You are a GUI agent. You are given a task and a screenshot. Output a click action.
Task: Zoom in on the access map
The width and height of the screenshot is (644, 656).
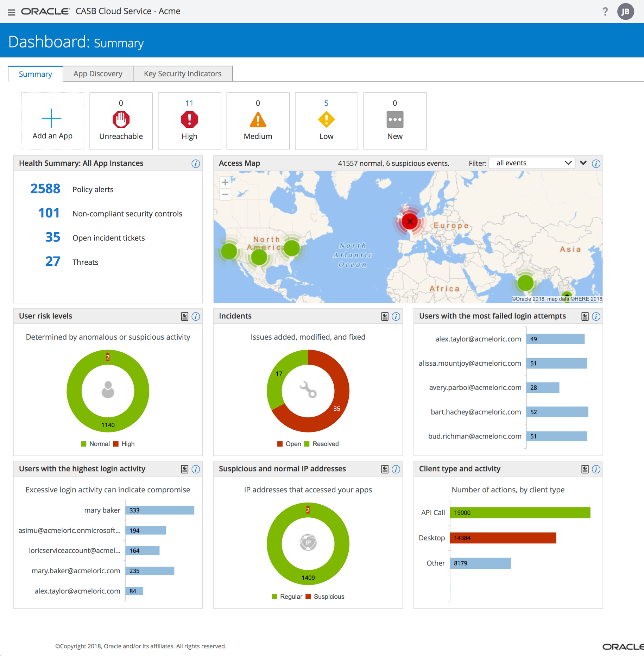coord(225,182)
